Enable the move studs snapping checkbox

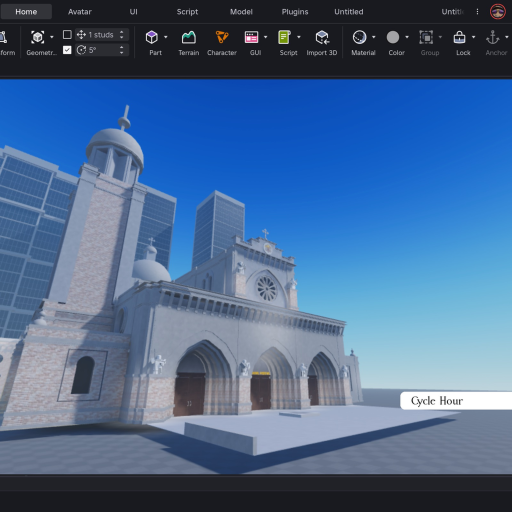coord(67,35)
